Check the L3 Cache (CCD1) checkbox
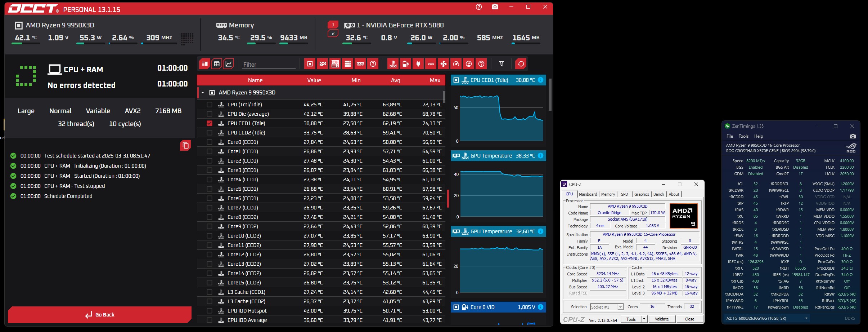This screenshot has height=332, width=868. coord(210,292)
